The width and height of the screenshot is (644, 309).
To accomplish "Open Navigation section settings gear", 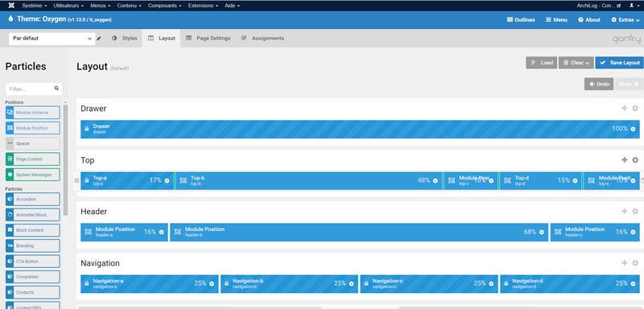I will coord(635,263).
